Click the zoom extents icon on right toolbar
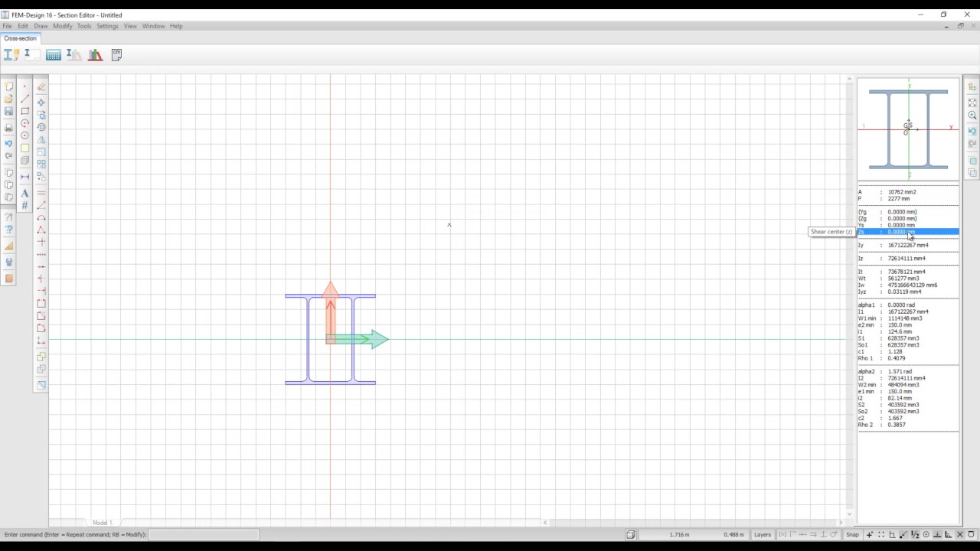 [972, 103]
